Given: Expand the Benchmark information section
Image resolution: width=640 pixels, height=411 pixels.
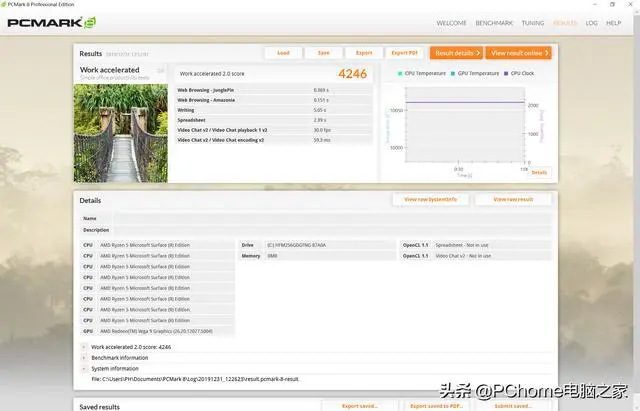Looking at the screenshot, I should click(84, 357).
